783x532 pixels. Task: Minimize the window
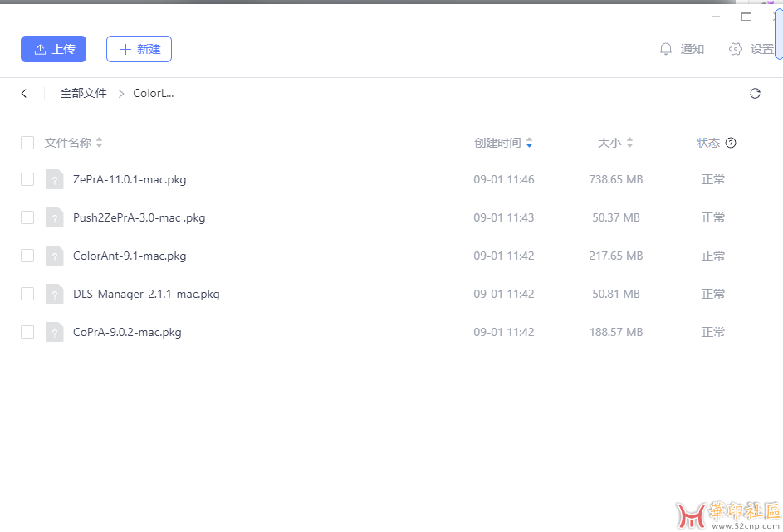pyautogui.click(x=716, y=17)
